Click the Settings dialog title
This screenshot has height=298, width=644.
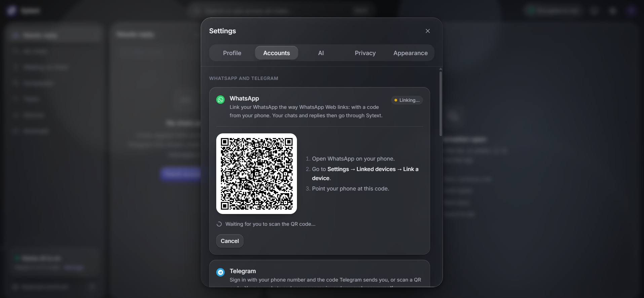[223, 31]
